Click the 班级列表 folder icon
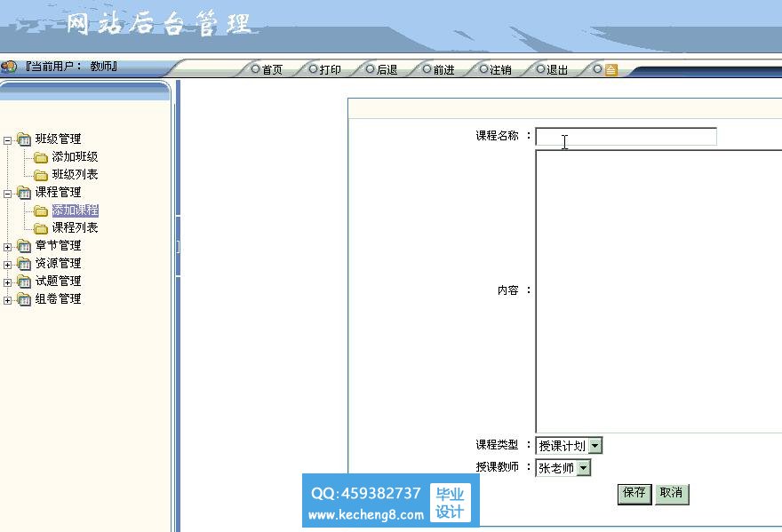 click(41, 176)
